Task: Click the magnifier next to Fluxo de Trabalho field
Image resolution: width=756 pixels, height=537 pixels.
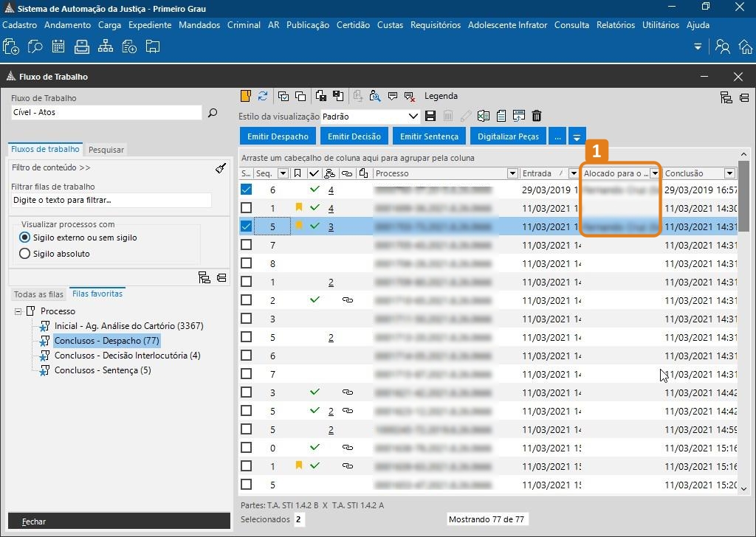Action: pyautogui.click(x=213, y=113)
